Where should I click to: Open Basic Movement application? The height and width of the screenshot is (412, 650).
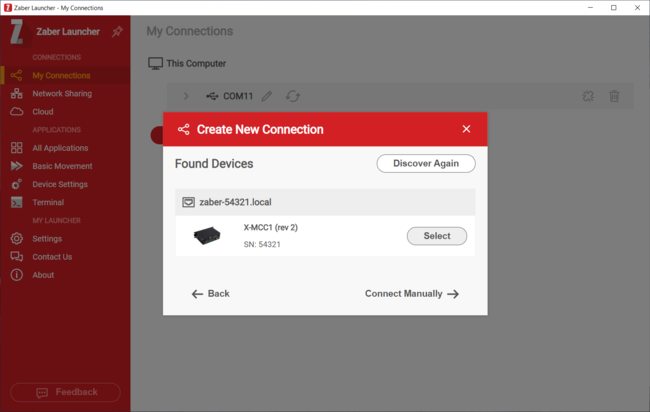(x=62, y=166)
